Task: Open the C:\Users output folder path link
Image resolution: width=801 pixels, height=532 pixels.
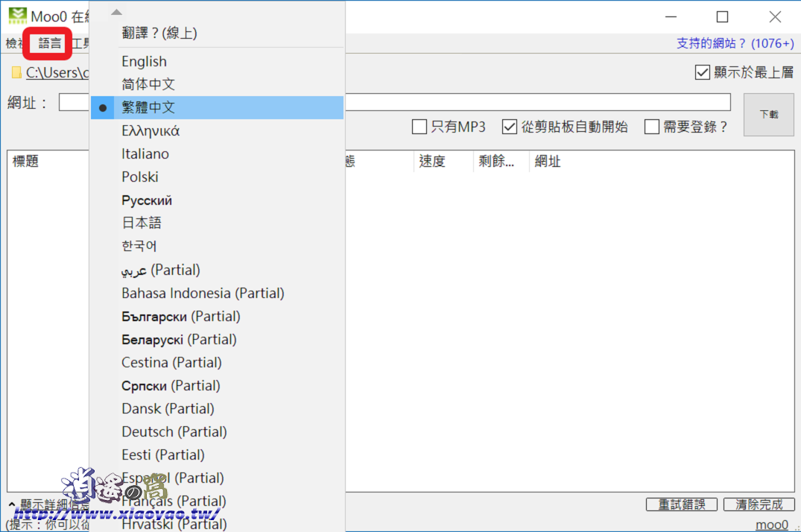Action: click(x=57, y=72)
